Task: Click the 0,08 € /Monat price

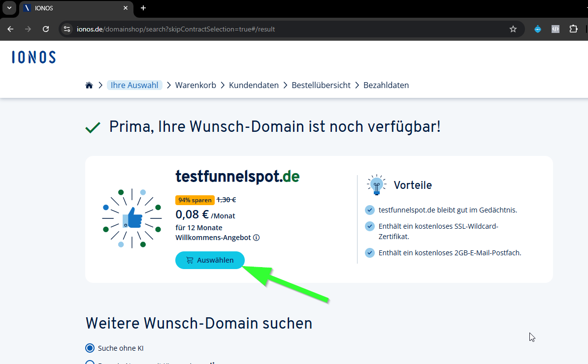Action: (x=205, y=214)
